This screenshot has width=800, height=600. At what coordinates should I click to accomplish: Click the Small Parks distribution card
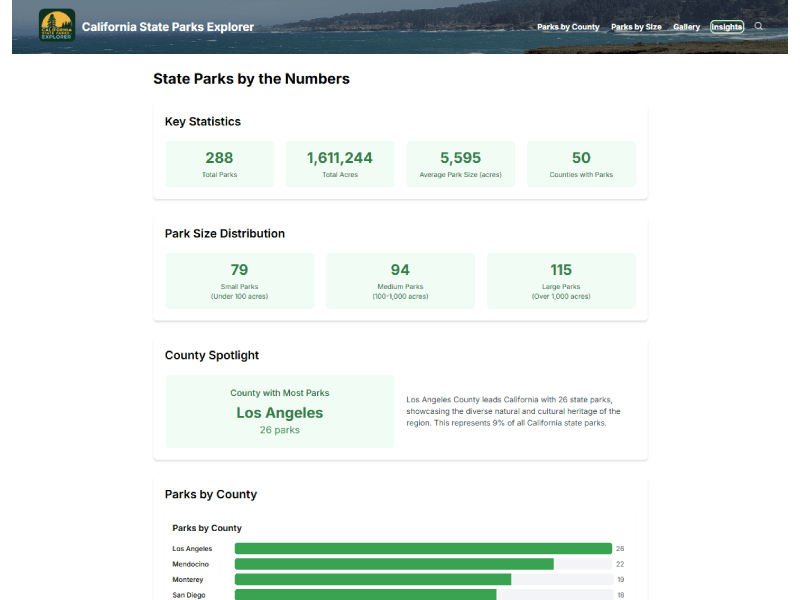click(239, 280)
